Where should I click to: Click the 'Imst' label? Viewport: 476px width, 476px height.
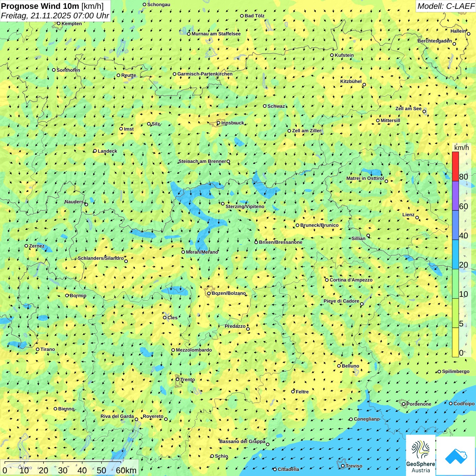129,129
